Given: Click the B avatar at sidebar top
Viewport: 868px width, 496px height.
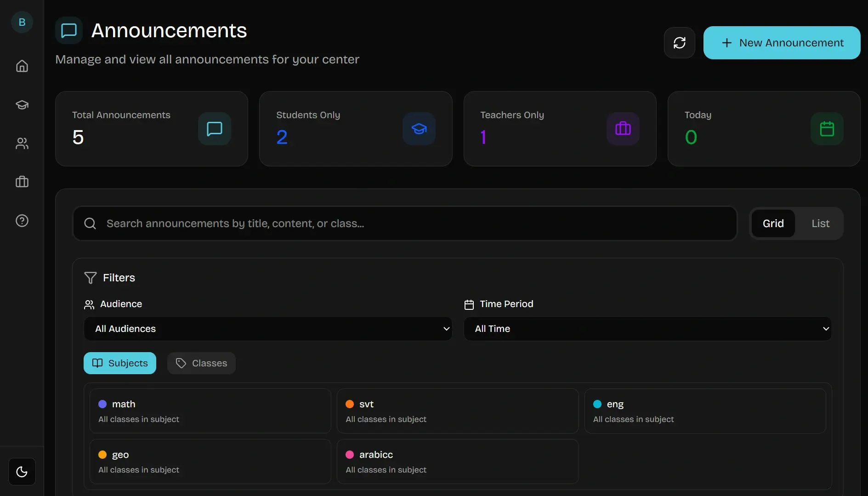Looking at the screenshot, I should [x=22, y=22].
